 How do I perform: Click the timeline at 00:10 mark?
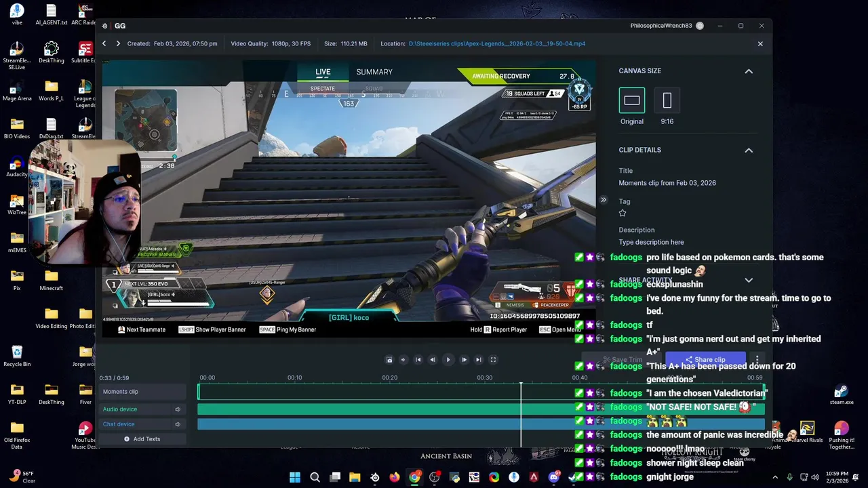[294, 378]
